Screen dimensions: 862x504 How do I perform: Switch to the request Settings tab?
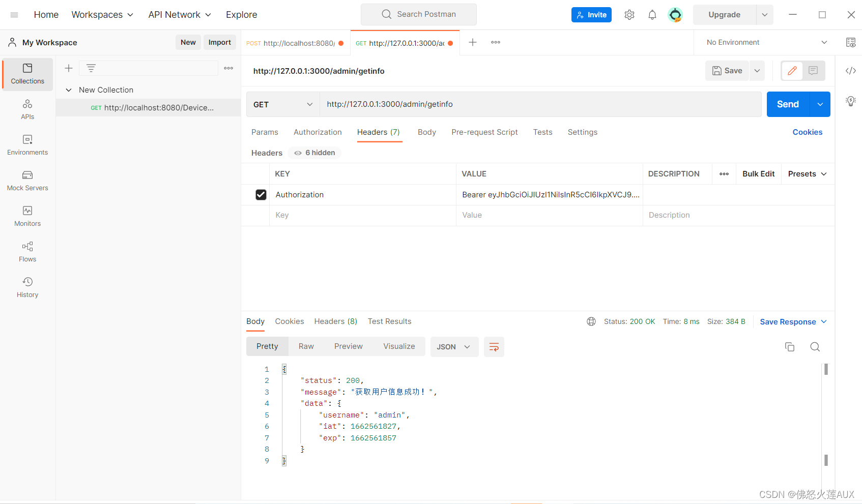(583, 132)
